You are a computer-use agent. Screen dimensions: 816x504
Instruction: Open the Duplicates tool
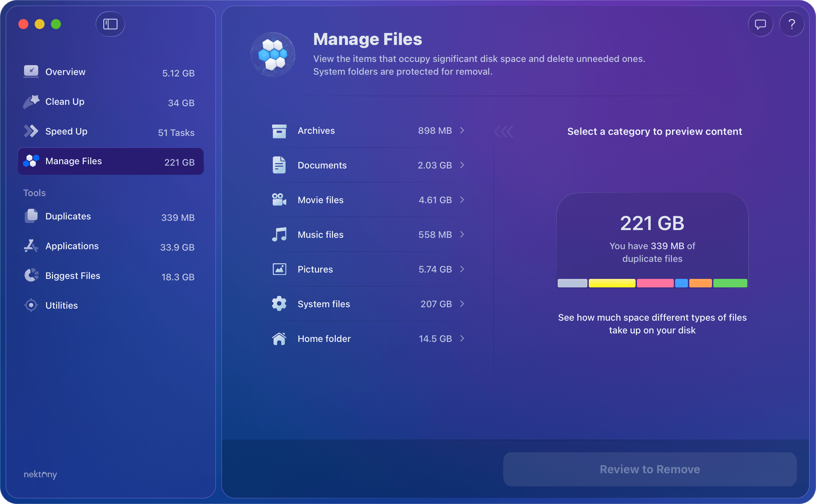(68, 216)
